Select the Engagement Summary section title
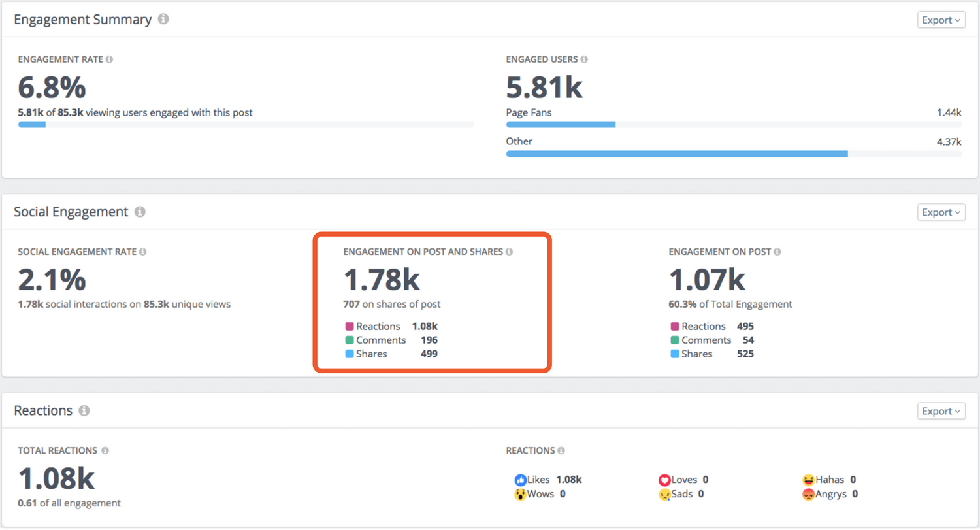Viewport: 980px width, 530px height. point(83,19)
